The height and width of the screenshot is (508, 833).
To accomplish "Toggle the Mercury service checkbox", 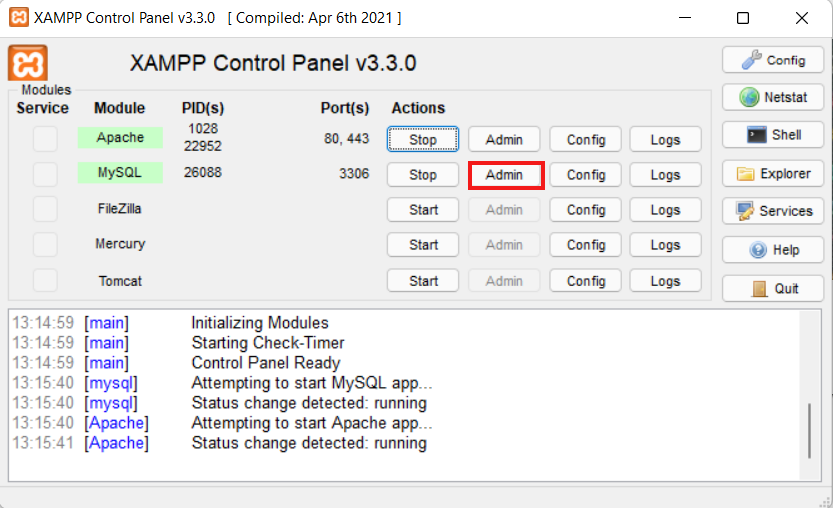I will (45, 244).
